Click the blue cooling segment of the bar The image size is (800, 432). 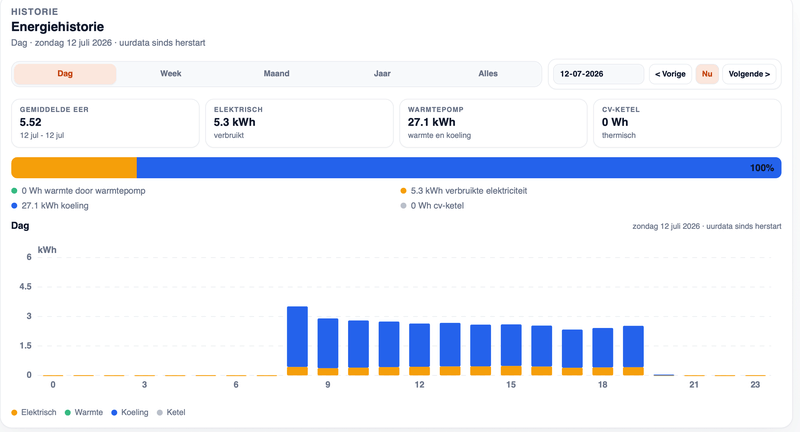(x=459, y=168)
